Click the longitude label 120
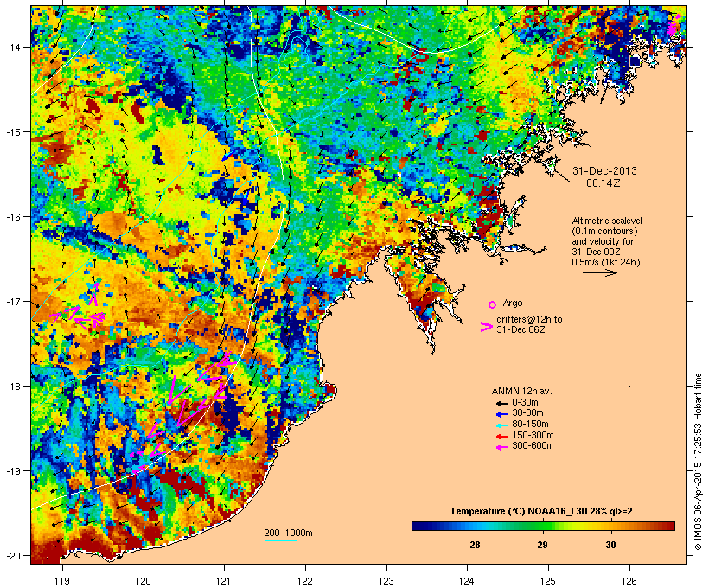This screenshot has height=588, width=709. [144, 581]
